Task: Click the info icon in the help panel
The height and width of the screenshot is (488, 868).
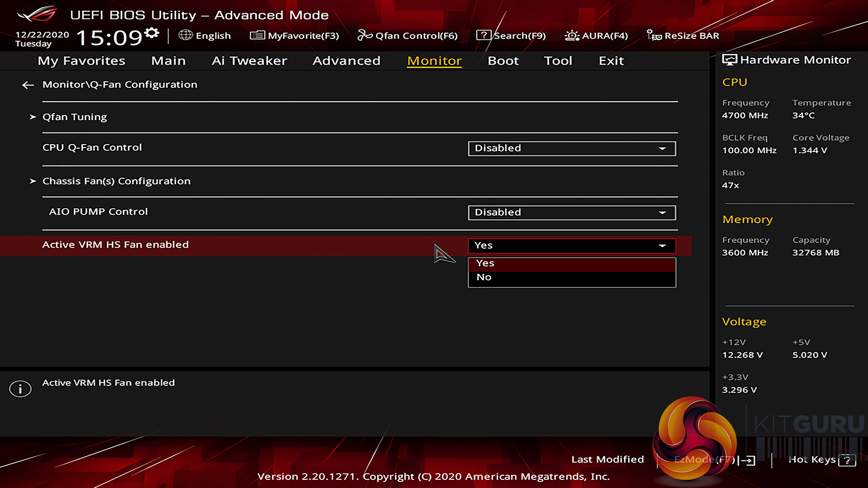Action: point(20,389)
